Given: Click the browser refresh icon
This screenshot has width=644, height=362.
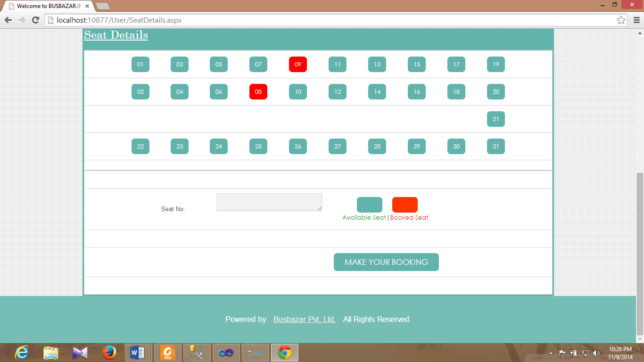Looking at the screenshot, I should [34, 20].
